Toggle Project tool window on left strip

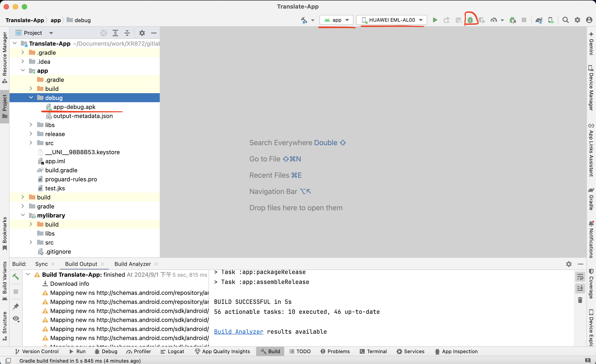5,106
